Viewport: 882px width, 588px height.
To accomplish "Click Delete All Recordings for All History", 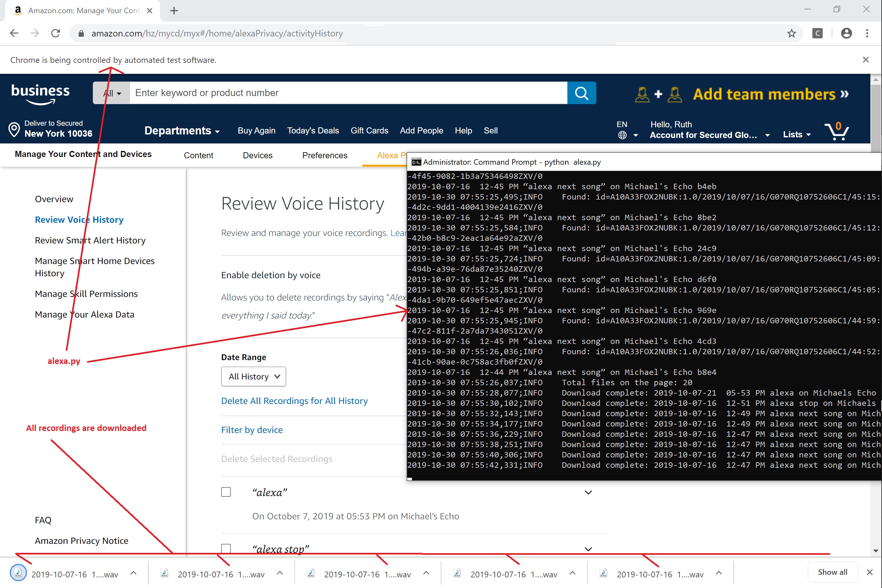I will (294, 401).
